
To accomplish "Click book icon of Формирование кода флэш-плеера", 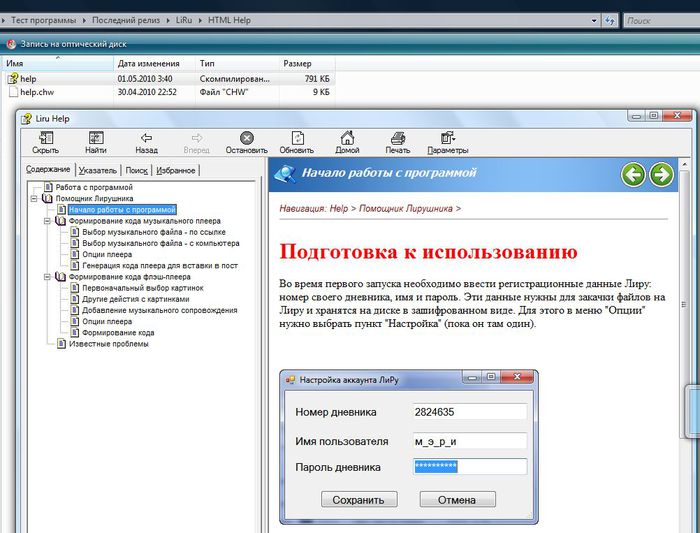I will [x=60, y=277].
